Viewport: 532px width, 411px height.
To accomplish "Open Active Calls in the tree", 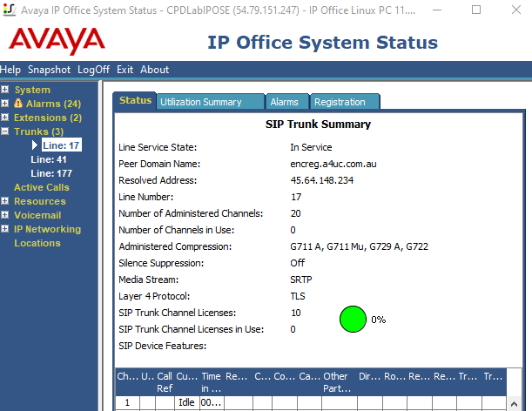I will pos(42,187).
